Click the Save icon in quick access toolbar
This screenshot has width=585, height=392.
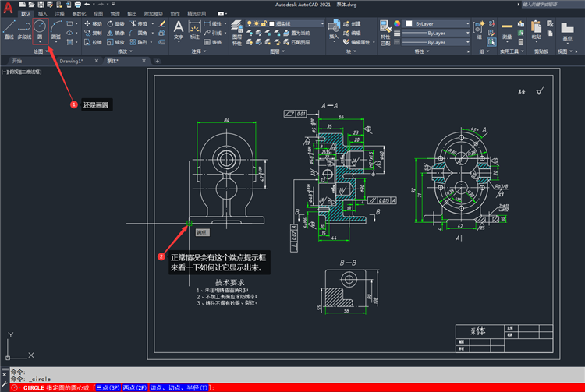point(41,5)
